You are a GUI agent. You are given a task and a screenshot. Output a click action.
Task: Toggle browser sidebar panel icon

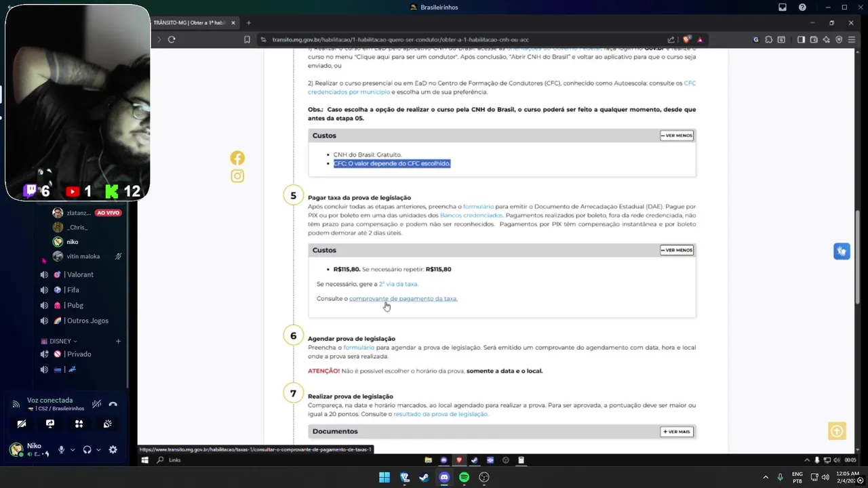pos(801,39)
